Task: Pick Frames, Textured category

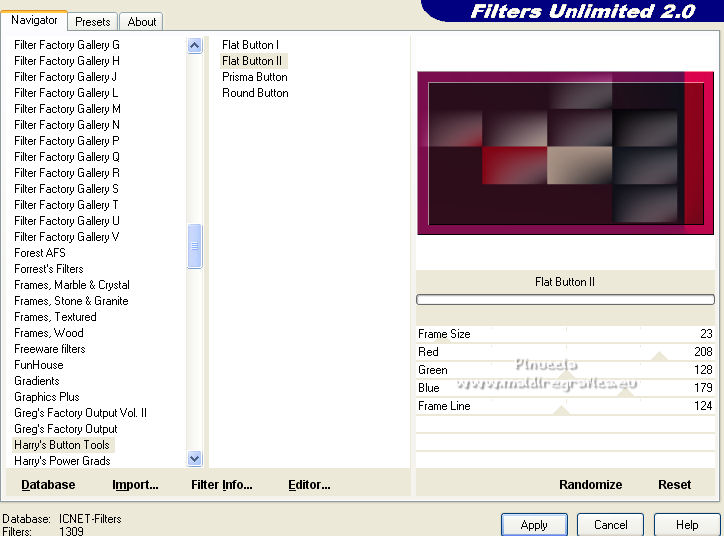Action: coord(55,317)
